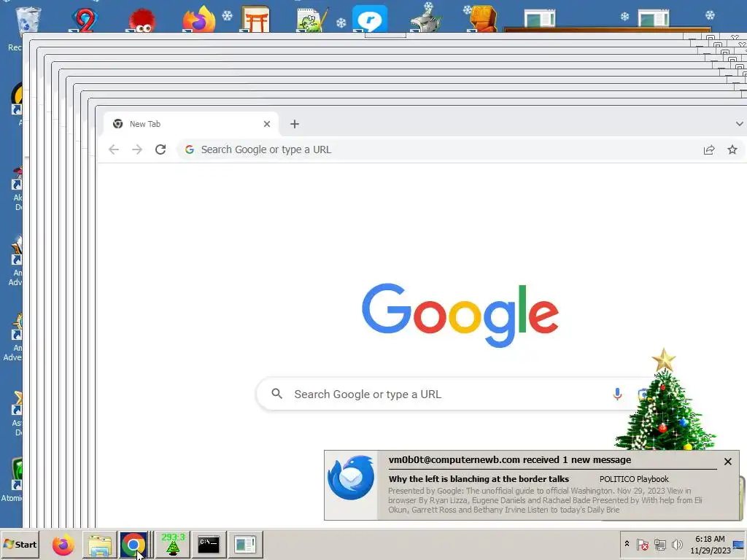Share this page via address bar icon

(709, 149)
